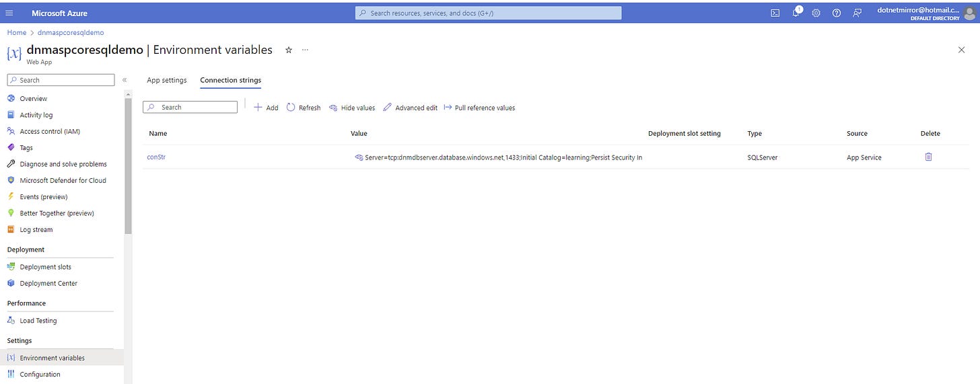Image resolution: width=980 pixels, height=384 pixels.
Task: Select Environment variables in the sidebar
Action: 53,358
